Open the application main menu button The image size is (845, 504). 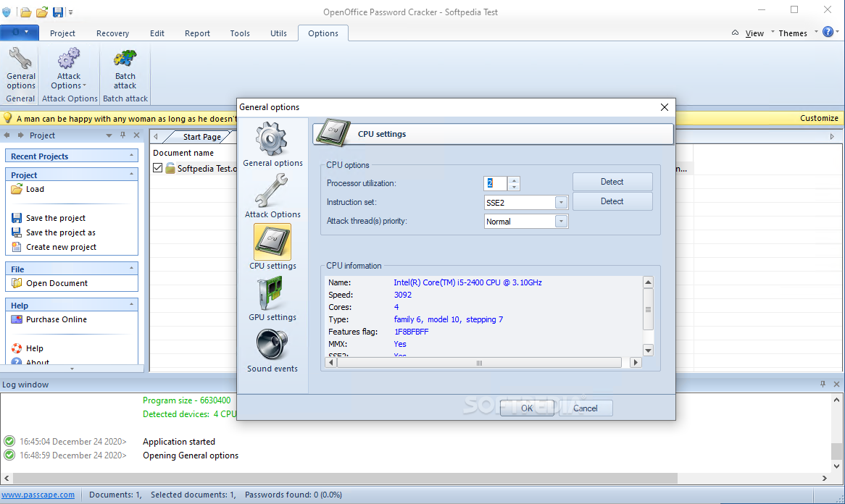(20, 33)
